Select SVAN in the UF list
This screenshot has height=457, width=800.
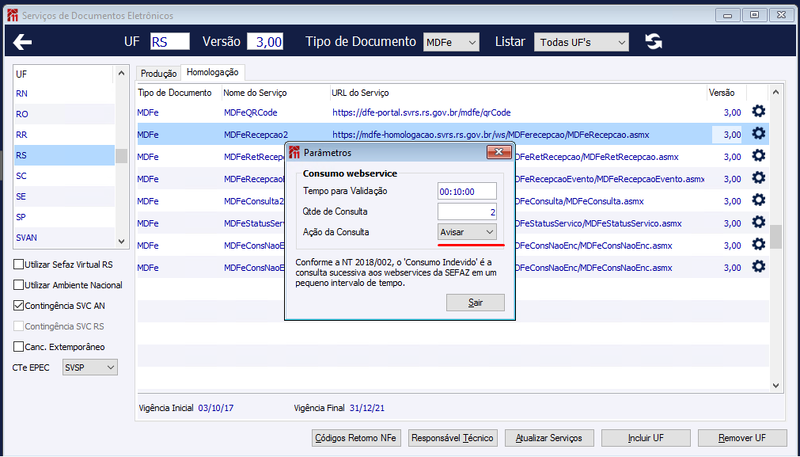click(64, 237)
